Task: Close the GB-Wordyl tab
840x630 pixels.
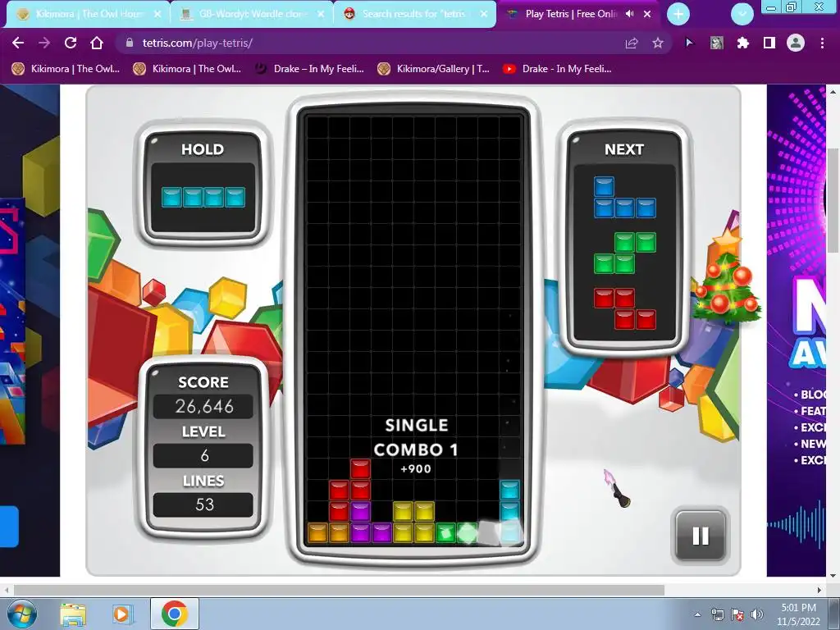Action: coord(321,14)
